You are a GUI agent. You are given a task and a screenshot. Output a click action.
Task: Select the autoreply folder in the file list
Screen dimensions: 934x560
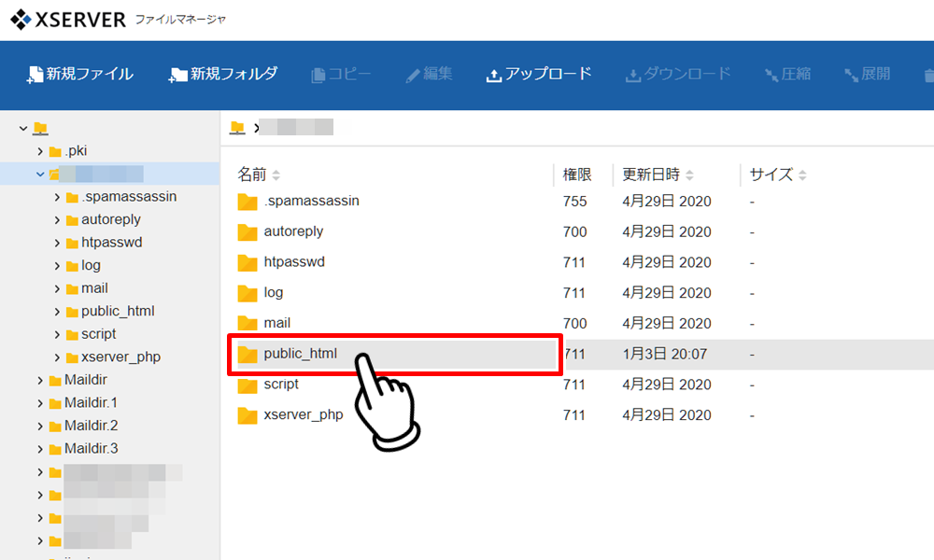tap(293, 231)
